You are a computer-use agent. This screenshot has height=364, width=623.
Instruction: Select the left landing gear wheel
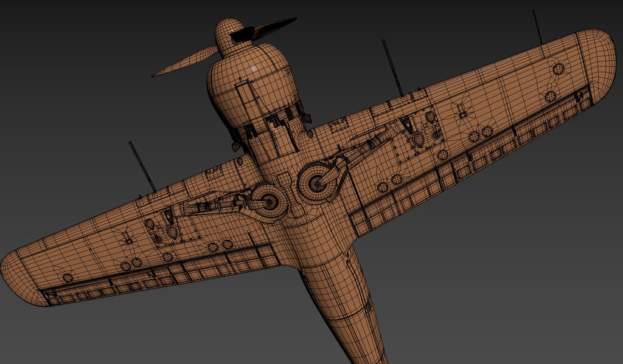pos(267,200)
